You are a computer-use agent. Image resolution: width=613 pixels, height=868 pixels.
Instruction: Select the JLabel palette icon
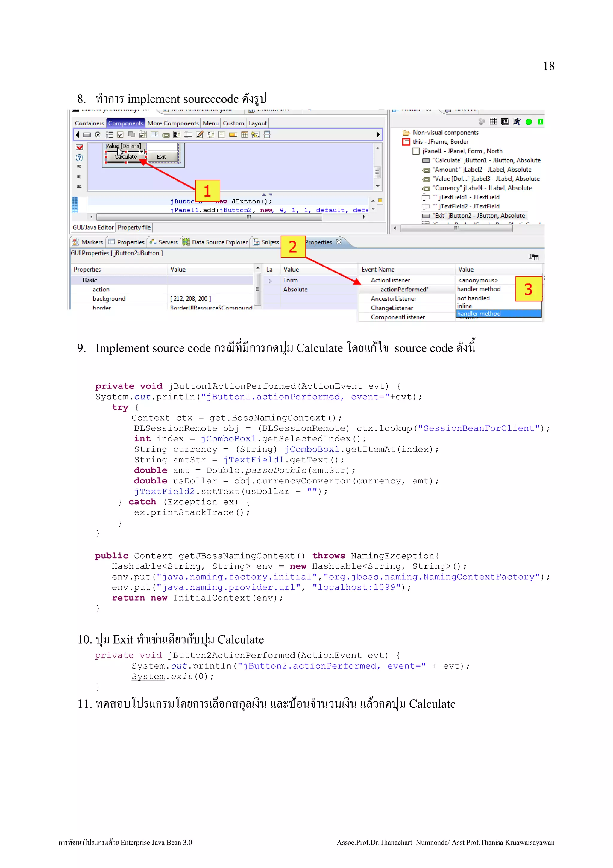pos(166,135)
